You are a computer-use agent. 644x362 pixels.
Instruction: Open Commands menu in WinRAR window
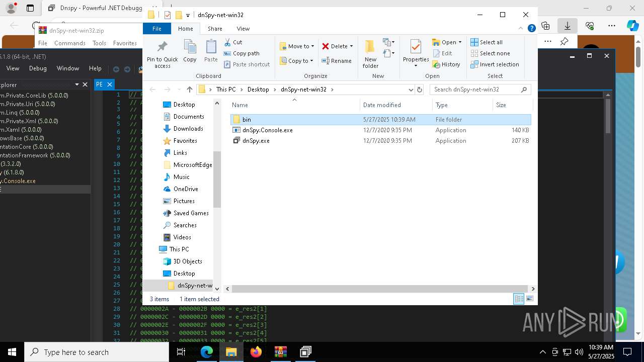click(x=70, y=43)
